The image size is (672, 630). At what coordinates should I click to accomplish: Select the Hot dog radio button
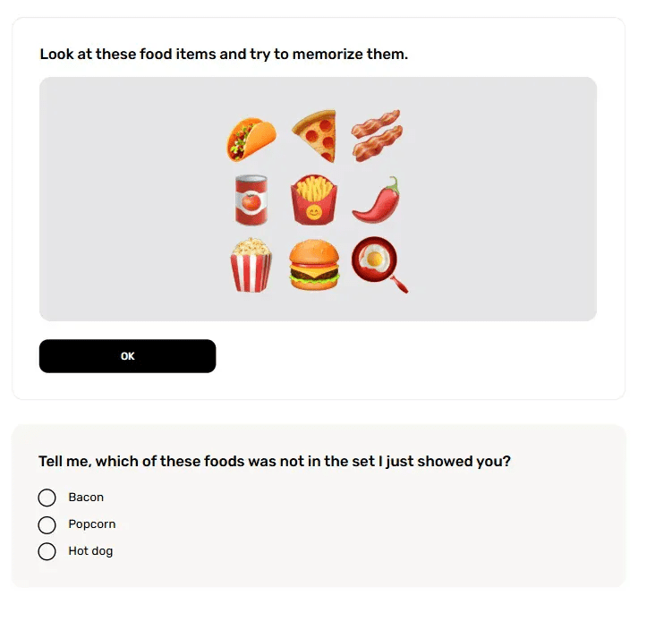pyautogui.click(x=47, y=551)
